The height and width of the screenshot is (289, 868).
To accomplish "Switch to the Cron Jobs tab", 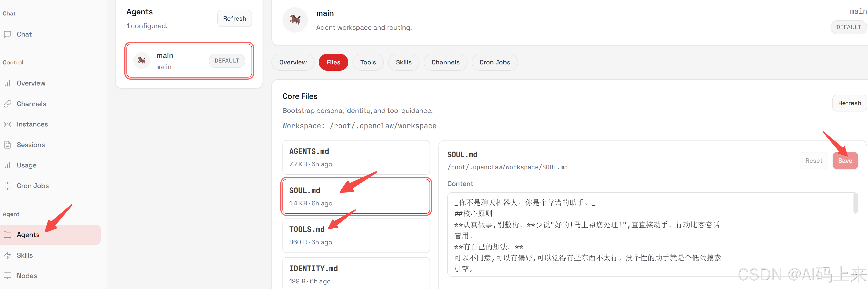I will pyautogui.click(x=494, y=62).
